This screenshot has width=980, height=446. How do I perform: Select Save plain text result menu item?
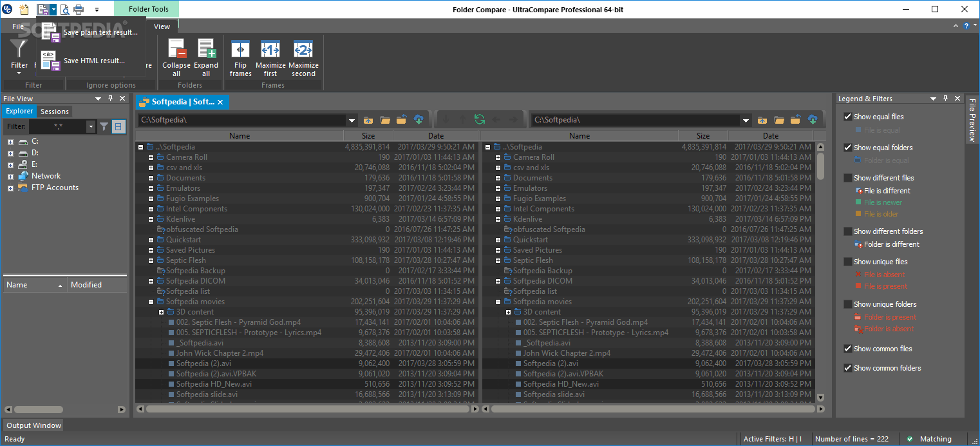(x=90, y=32)
